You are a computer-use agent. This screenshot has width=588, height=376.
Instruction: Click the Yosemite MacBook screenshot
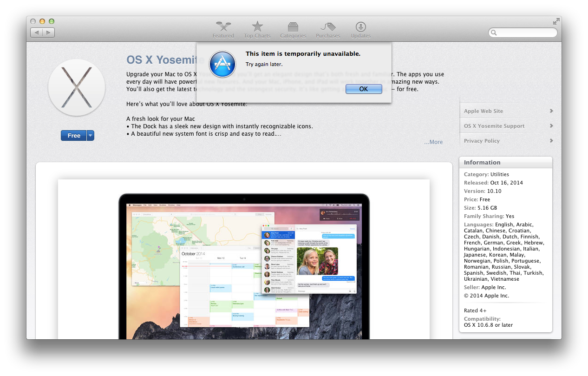tap(244, 259)
